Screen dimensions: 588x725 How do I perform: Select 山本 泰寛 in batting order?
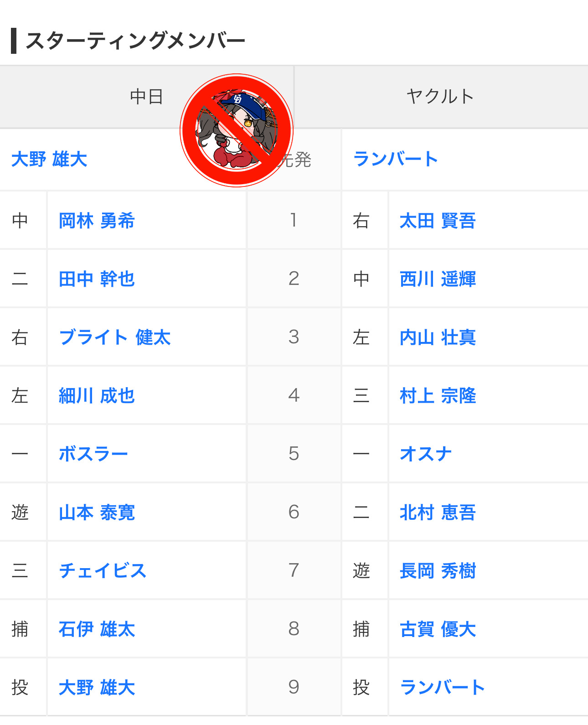pos(97,513)
